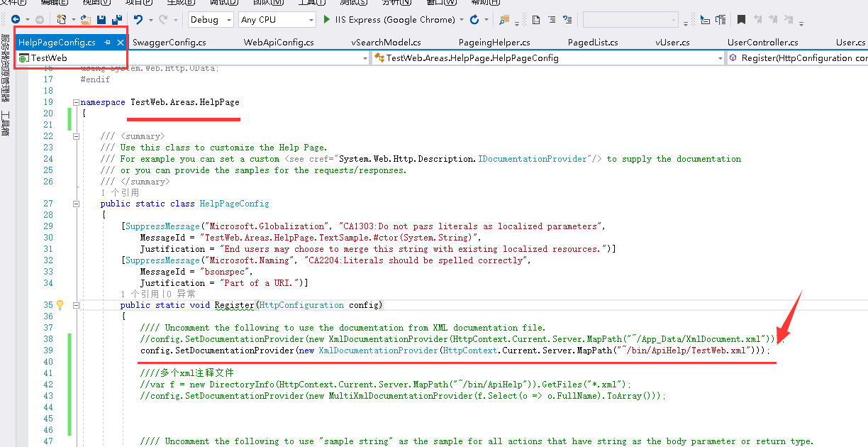This screenshot has height=447, width=868.
Task: Click the Open File folder icon
Action: (x=85, y=20)
